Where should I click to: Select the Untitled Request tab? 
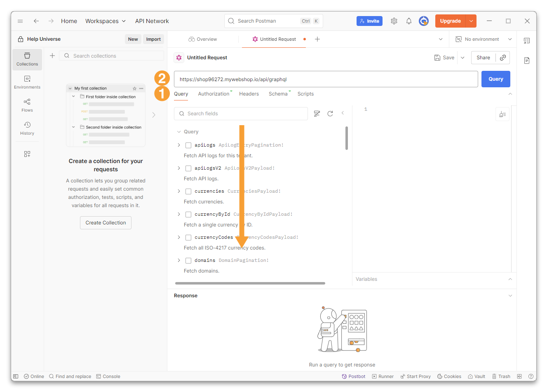(x=274, y=39)
